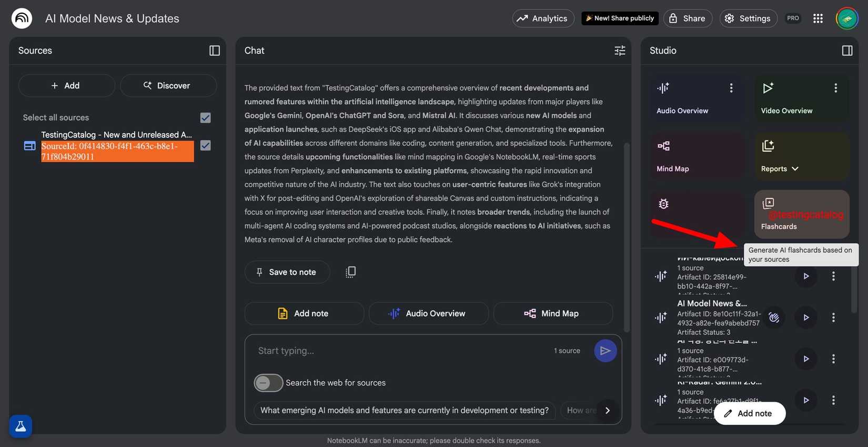Open more options for Video Overview
The width and height of the screenshot is (868, 447).
(835, 87)
